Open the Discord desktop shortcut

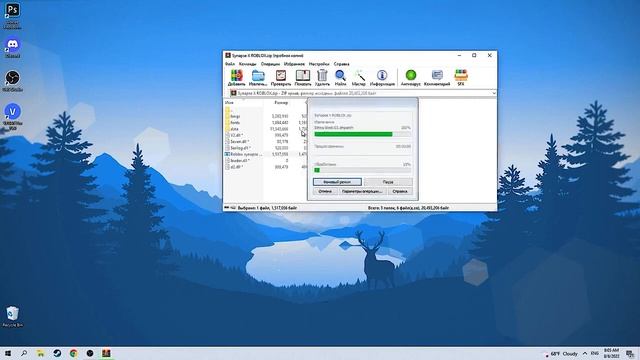pos(13,47)
